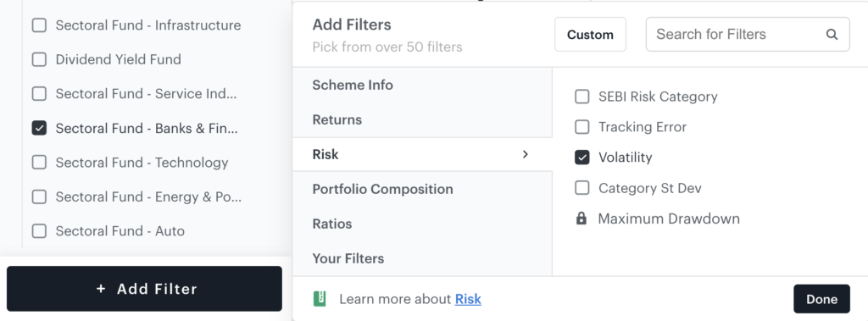The height and width of the screenshot is (321, 868).
Task: Uncheck the Volatility filter checkbox
Action: click(x=581, y=158)
